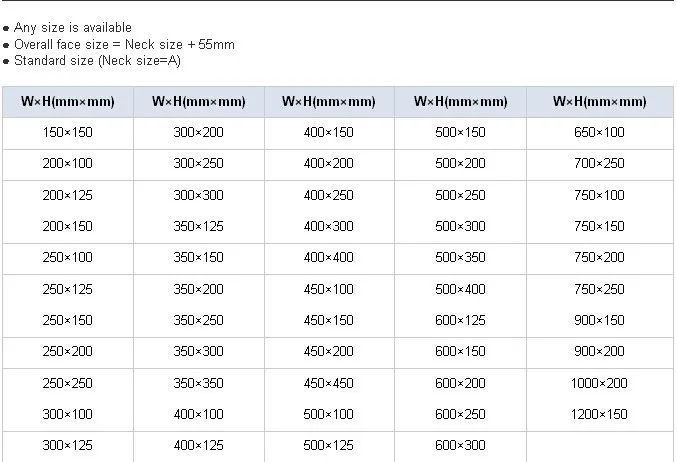Viewport: 677px width, 462px height.
Task: Select the 350×350 cell
Action: 198,383
